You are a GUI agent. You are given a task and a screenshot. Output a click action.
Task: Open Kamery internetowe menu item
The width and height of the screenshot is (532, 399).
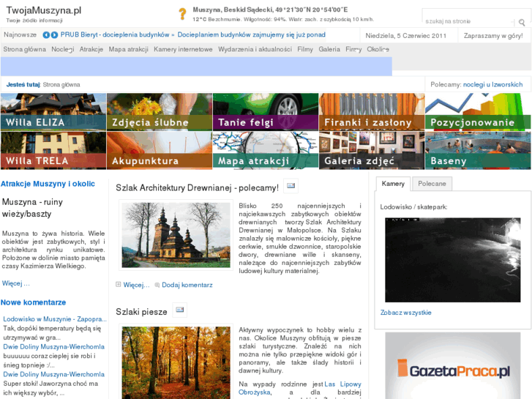pyautogui.click(x=183, y=49)
